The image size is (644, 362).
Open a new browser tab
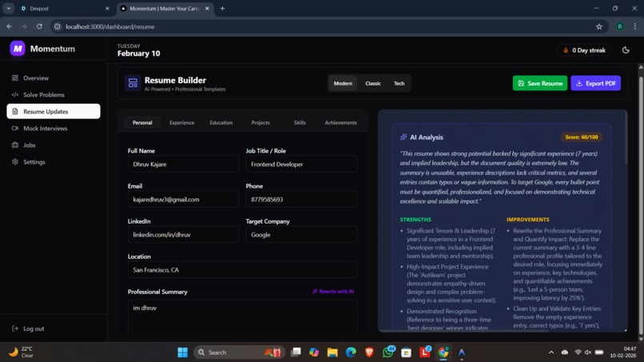(222, 8)
